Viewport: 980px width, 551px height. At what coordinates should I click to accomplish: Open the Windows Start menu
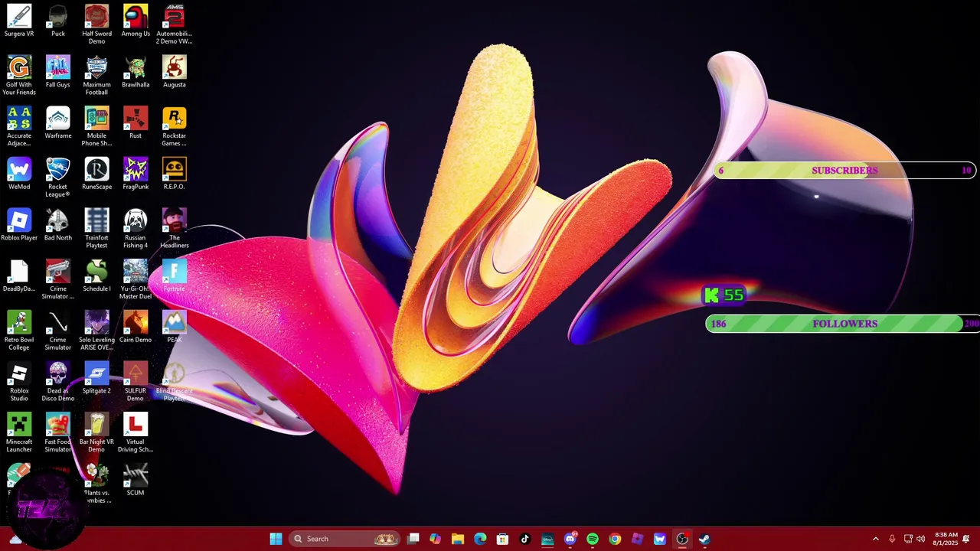[276, 539]
